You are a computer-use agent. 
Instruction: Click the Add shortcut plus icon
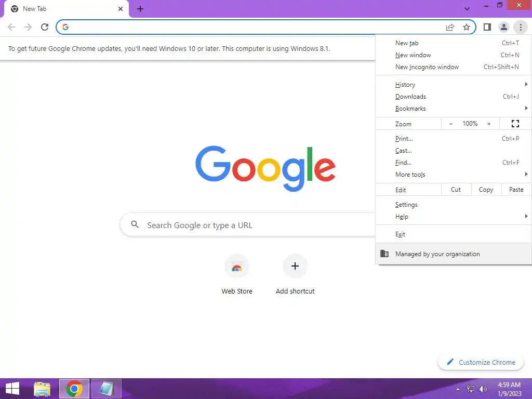pyautogui.click(x=295, y=266)
